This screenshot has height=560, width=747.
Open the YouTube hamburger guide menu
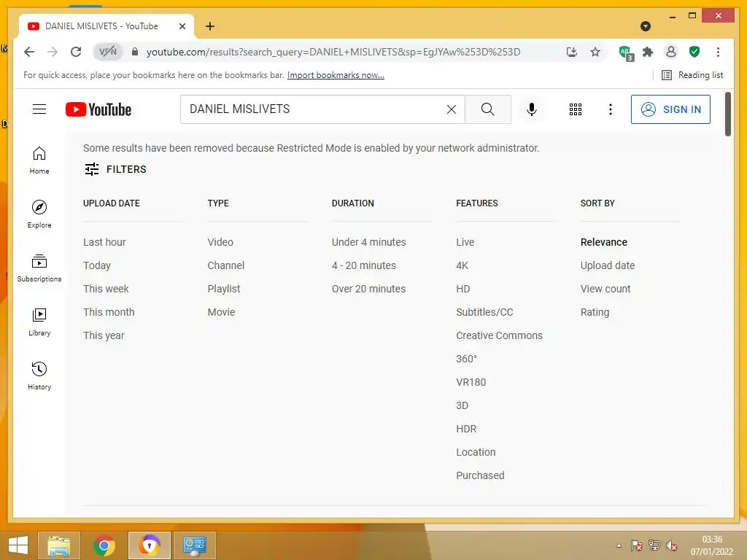pyautogui.click(x=39, y=109)
